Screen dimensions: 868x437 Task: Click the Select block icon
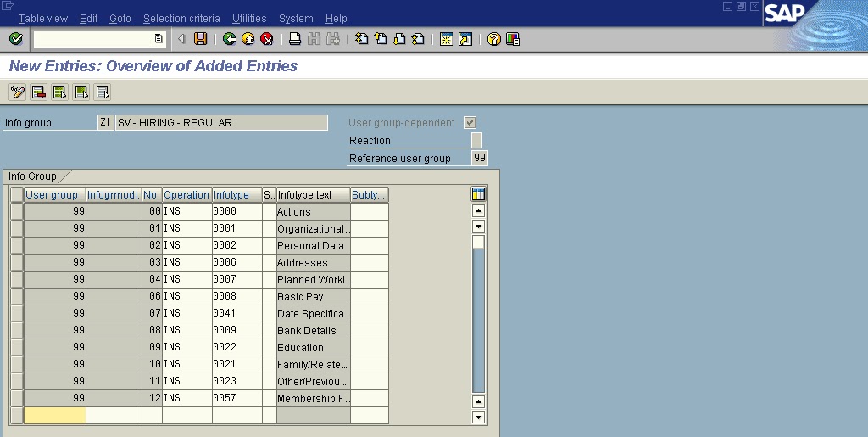pos(81,92)
